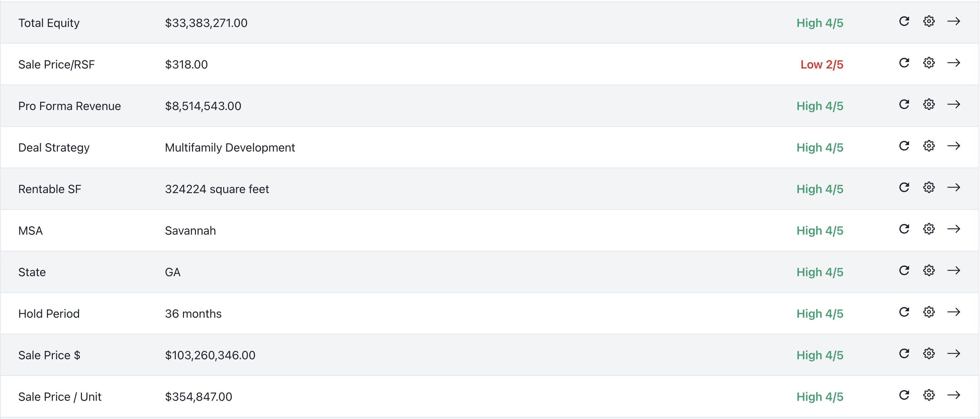The height and width of the screenshot is (419, 980).
Task: Open gear settings for Rentable SF
Action: coord(929,187)
